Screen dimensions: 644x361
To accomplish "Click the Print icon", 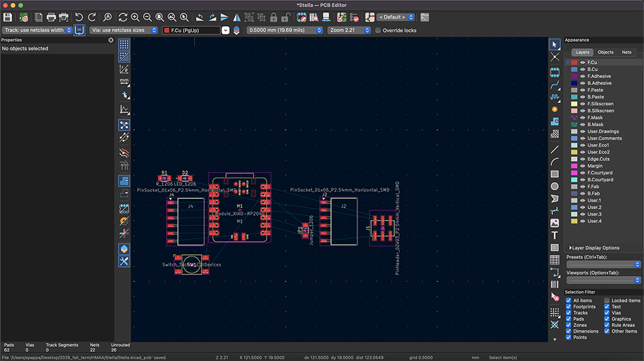I will (x=51, y=17).
